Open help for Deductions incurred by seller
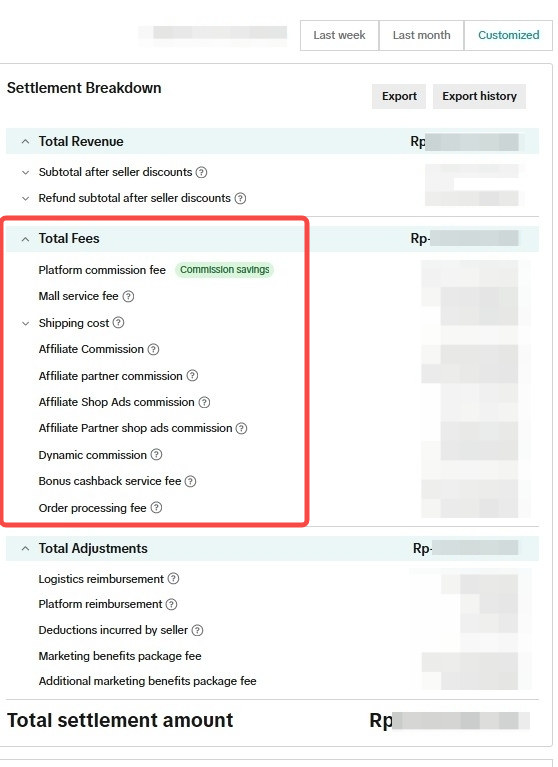The image size is (558, 767). coord(197,630)
